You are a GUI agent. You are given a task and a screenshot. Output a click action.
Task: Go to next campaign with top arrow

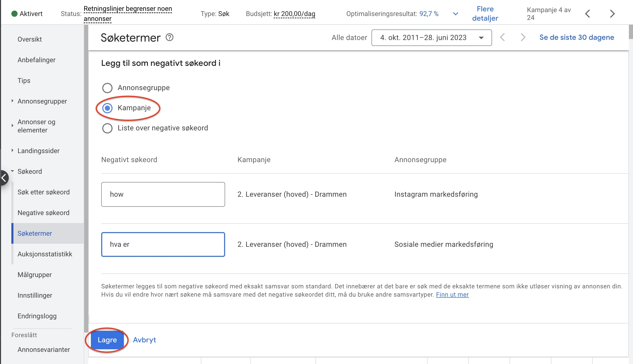[x=612, y=14]
